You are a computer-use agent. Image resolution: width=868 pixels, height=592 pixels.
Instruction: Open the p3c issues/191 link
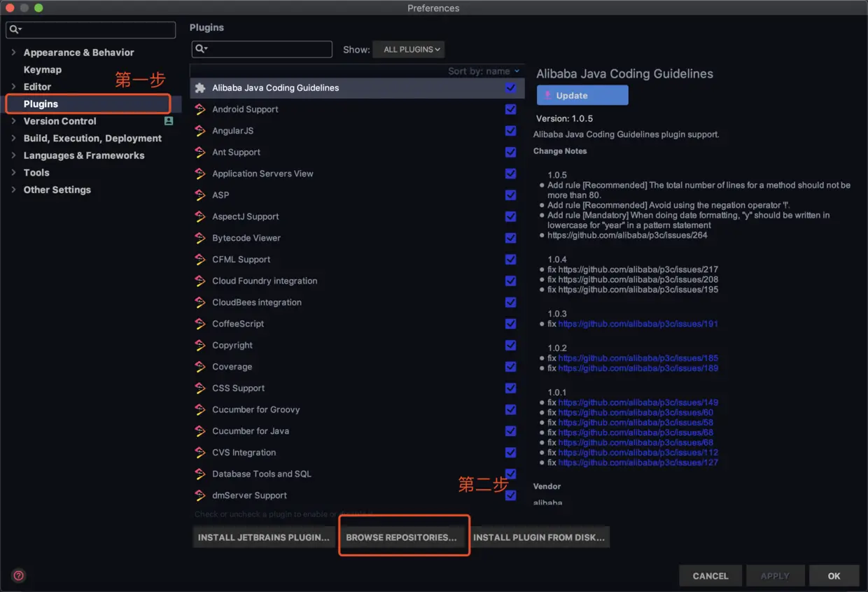tap(638, 324)
